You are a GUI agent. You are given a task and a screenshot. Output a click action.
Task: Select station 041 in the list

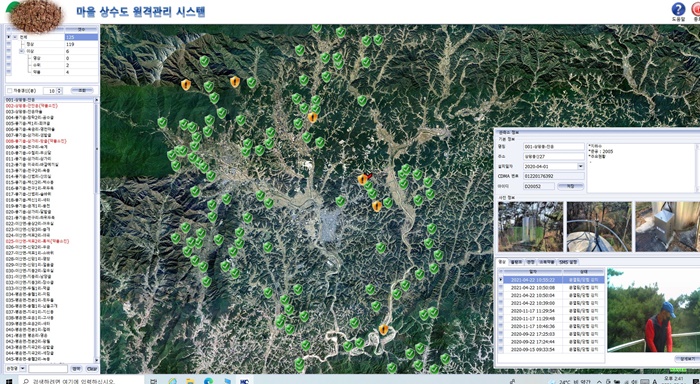49,335
